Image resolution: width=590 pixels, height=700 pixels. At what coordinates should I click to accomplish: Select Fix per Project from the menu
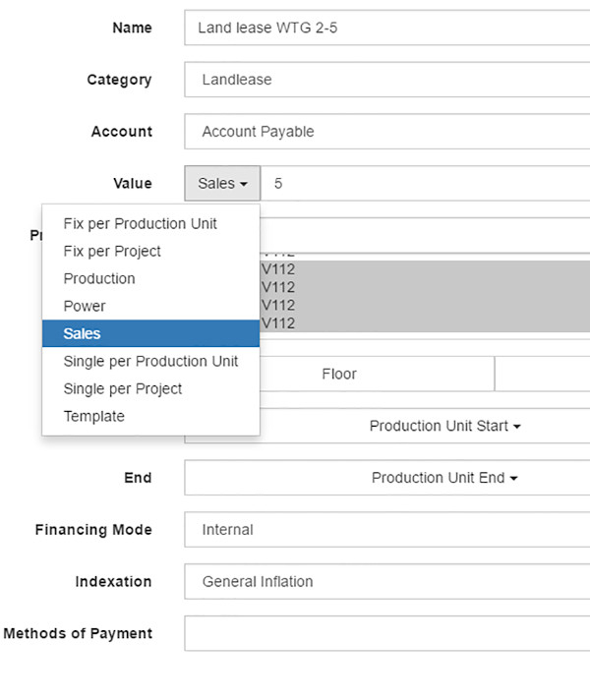[112, 251]
